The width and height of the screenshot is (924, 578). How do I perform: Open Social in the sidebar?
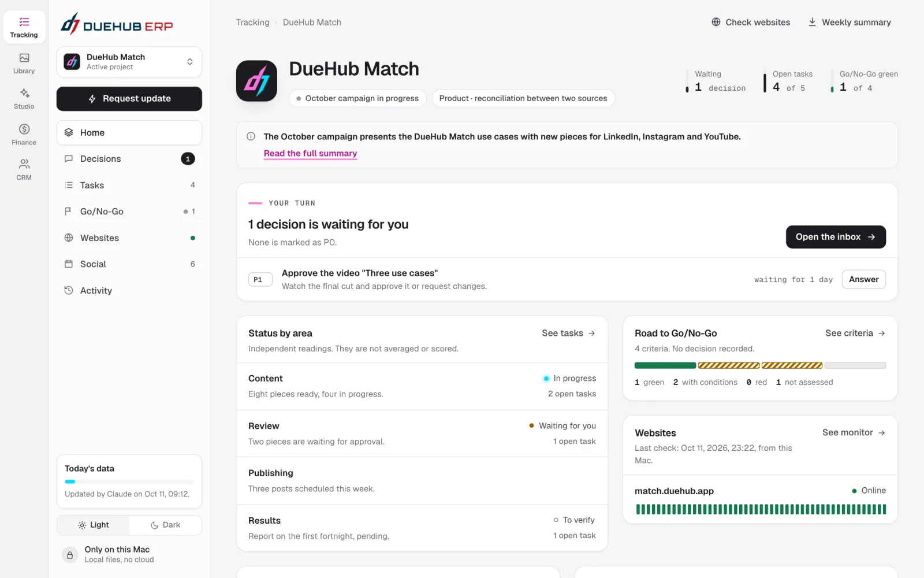(x=129, y=264)
